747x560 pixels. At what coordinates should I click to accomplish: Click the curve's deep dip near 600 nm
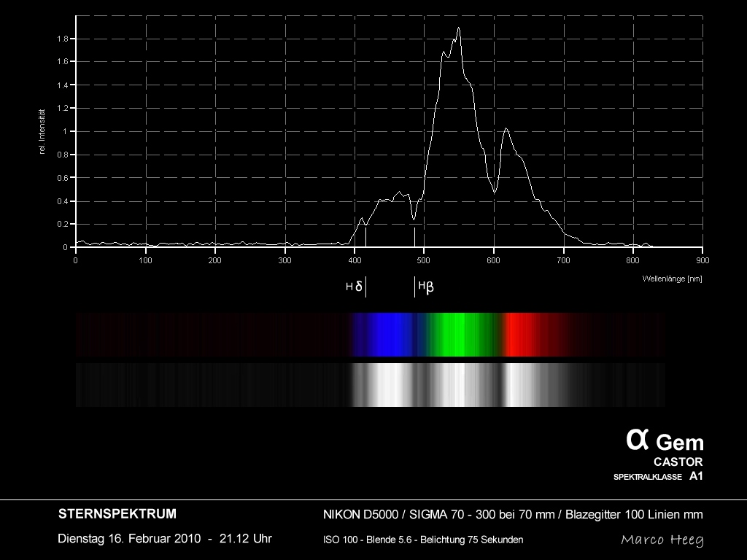click(495, 192)
